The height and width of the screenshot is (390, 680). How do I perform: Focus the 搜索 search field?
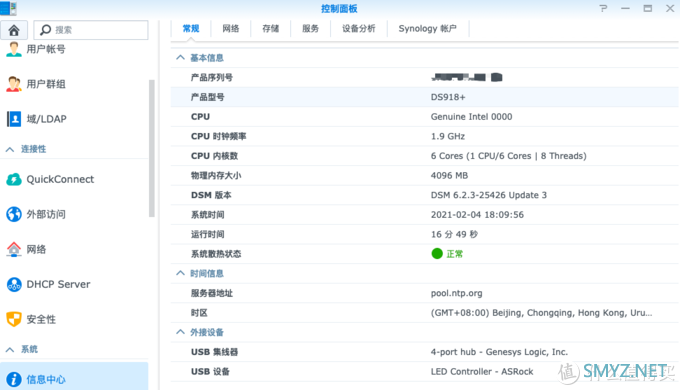[x=91, y=30]
